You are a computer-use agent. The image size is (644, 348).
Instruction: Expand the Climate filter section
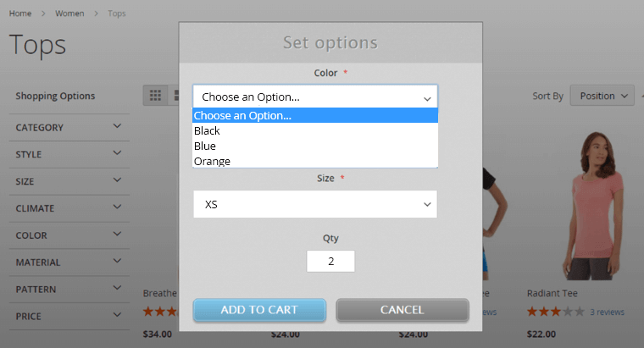(69, 208)
